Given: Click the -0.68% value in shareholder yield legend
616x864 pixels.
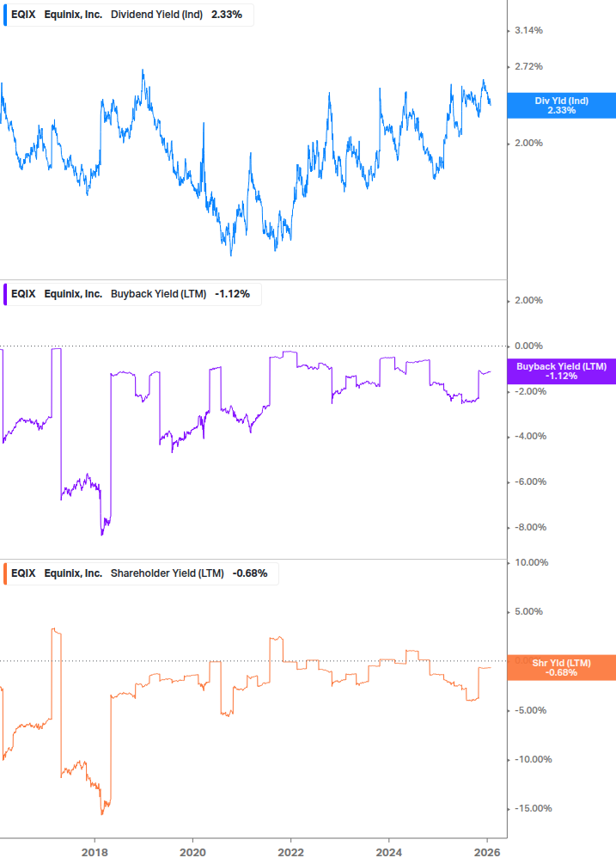Looking at the screenshot, I should [250, 573].
